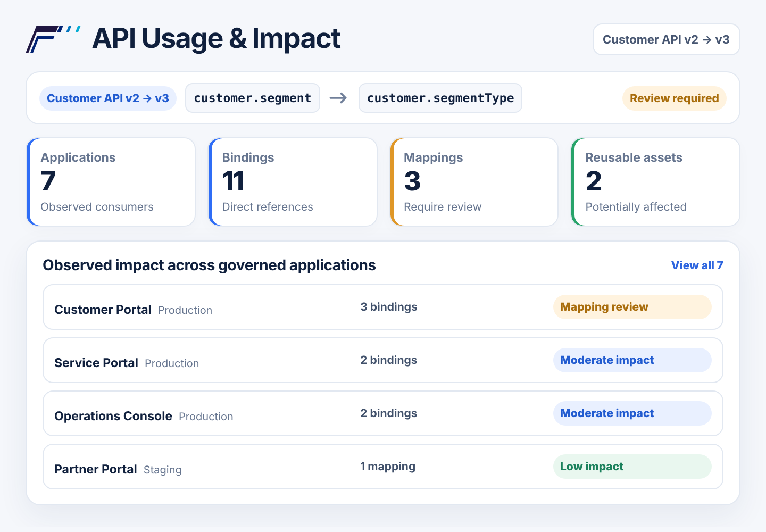Click the Direct references caption
This screenshot has height=532, width=766.
[268, 207]
